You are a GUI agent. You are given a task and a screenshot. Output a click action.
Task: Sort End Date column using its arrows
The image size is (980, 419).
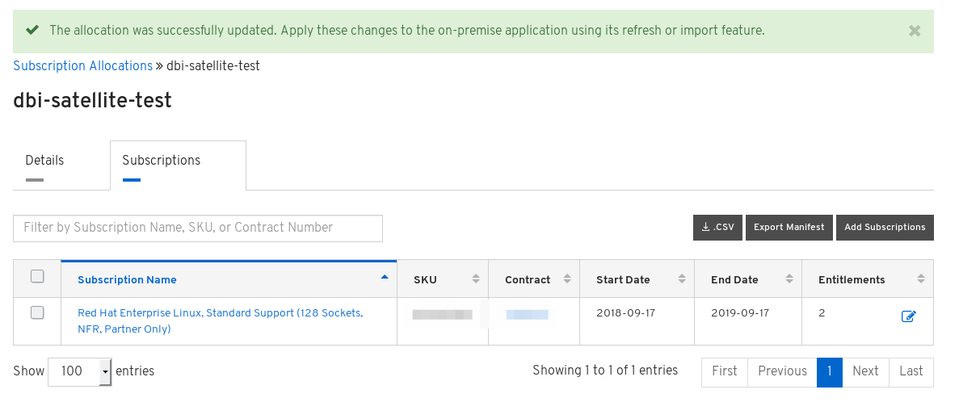[789, 279]
